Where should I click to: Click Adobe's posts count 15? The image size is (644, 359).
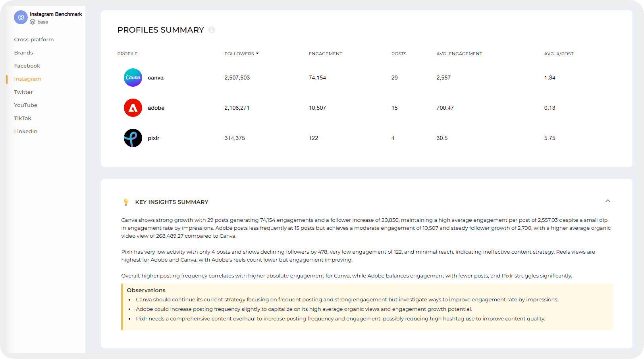(x=395, y=108)
